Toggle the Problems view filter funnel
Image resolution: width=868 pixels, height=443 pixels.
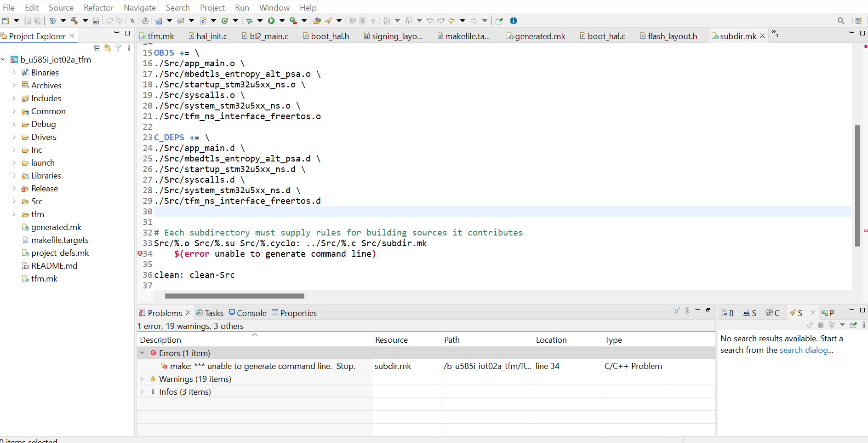pos(676,310)
